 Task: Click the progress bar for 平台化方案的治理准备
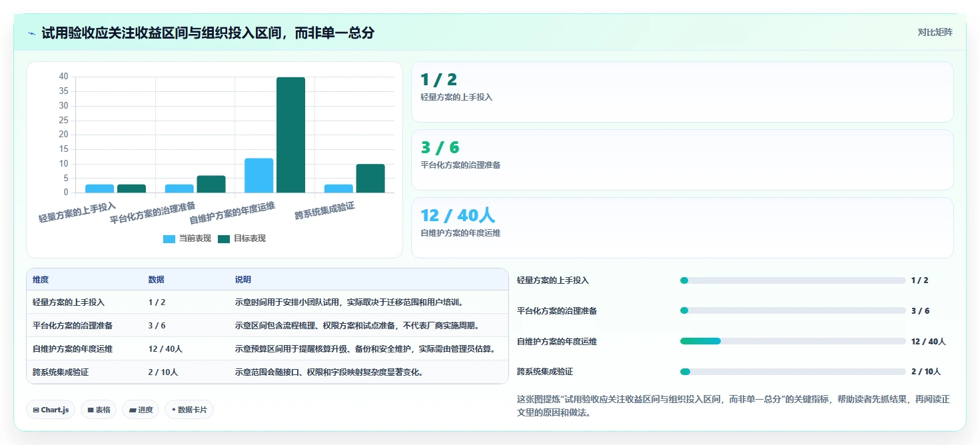coord(793,311)
